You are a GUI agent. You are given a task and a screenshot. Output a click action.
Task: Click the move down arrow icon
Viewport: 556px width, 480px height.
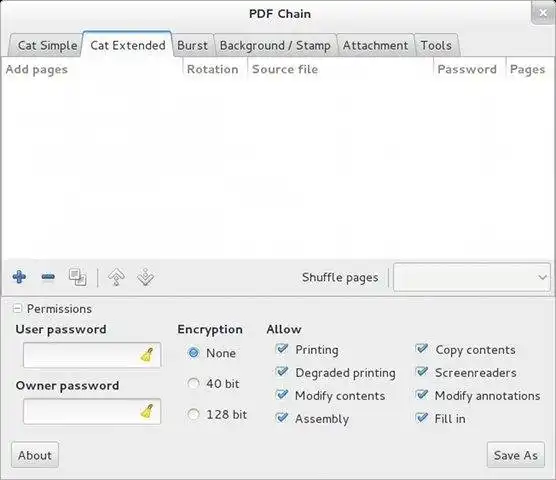coord(145,277)
